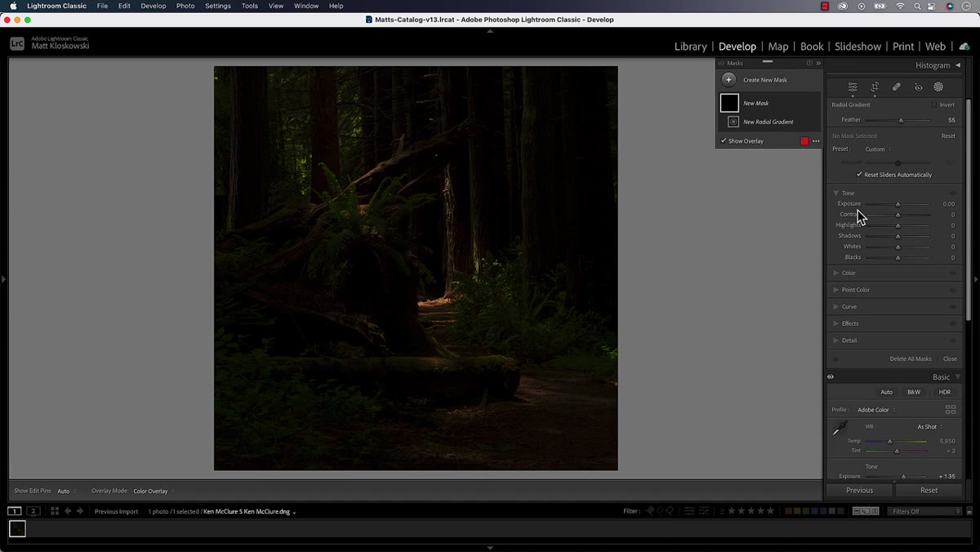Open the Adobe Color profile dropdown
Image resolution: width=980 pixels, height=552 pixels.
(875, 410)
